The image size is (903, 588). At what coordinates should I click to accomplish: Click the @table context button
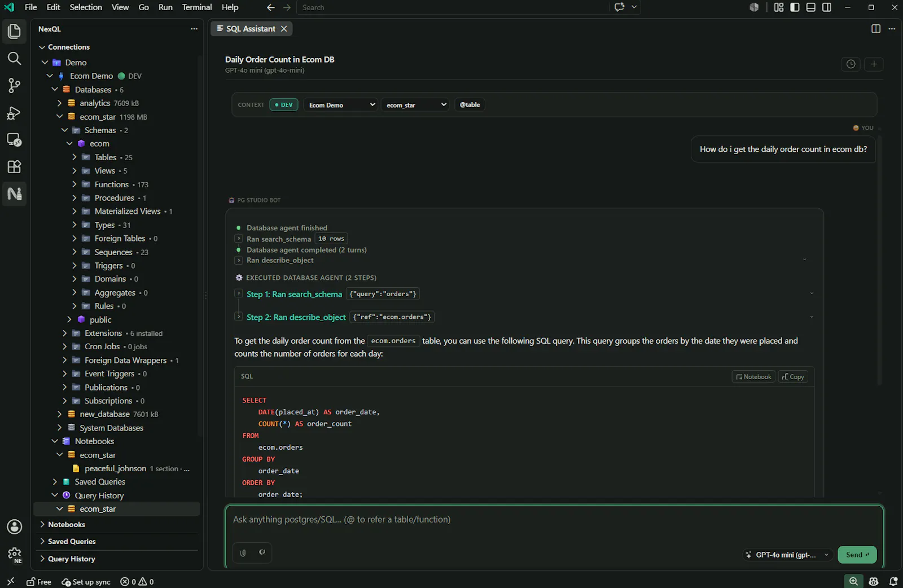pyautogui.click(x=470, y=105)
